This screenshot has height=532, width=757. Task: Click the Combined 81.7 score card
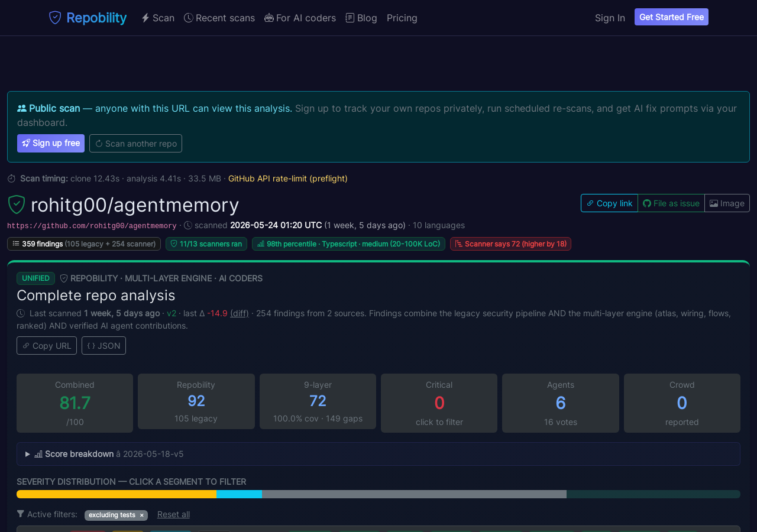pos(75,403)
